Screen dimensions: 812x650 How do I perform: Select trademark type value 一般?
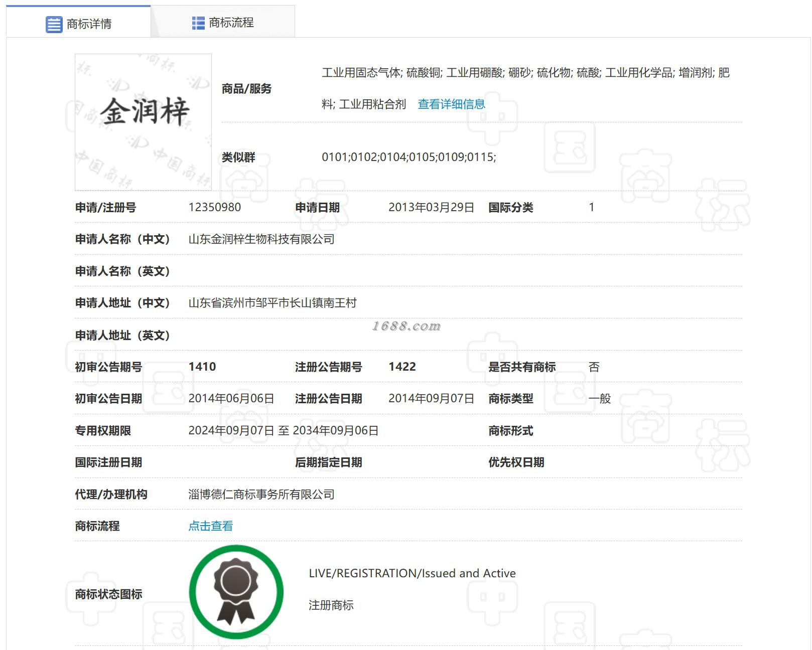click(x=600, y=399)
